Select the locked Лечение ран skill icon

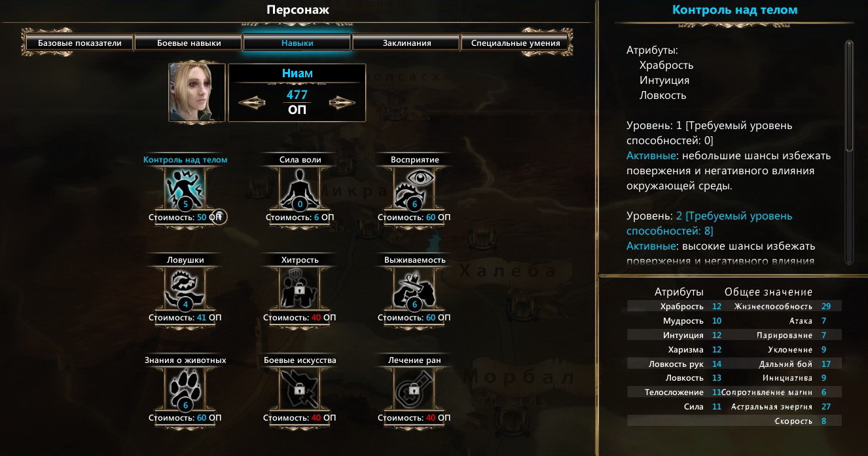(414, 389)
